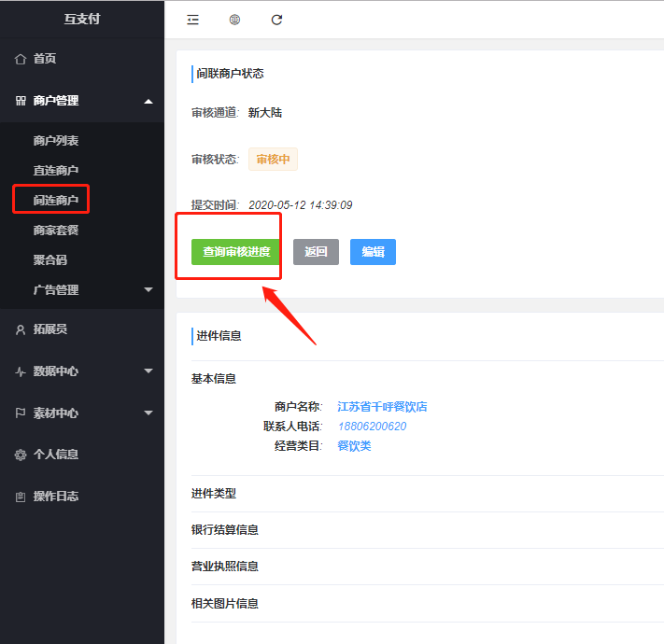Expand the 素材中心 menu arrow
Image resolution: width=664 pixels, height=644 pixels.
(x=148, y=413)
